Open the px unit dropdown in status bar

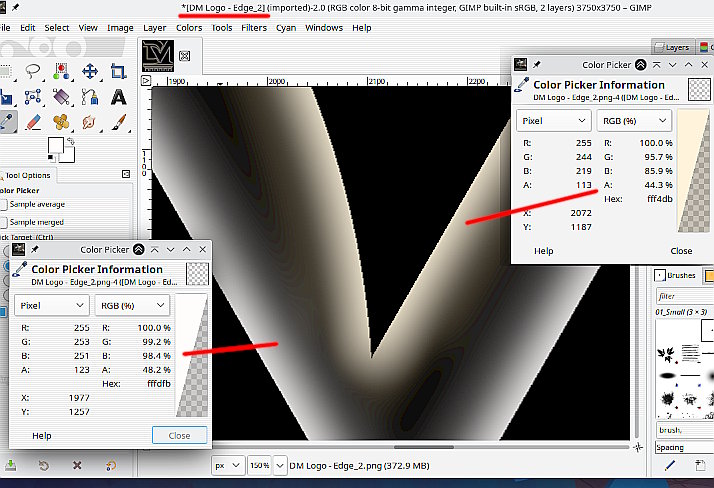(x=228, y=466)
